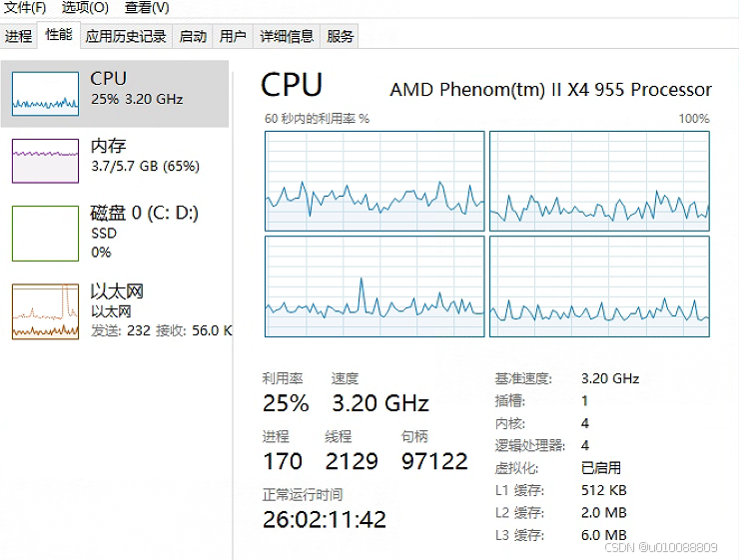Screen dimensions: 739x560
Task: Switch to the 详细信息 tab
Action: (x=287, y=36)
